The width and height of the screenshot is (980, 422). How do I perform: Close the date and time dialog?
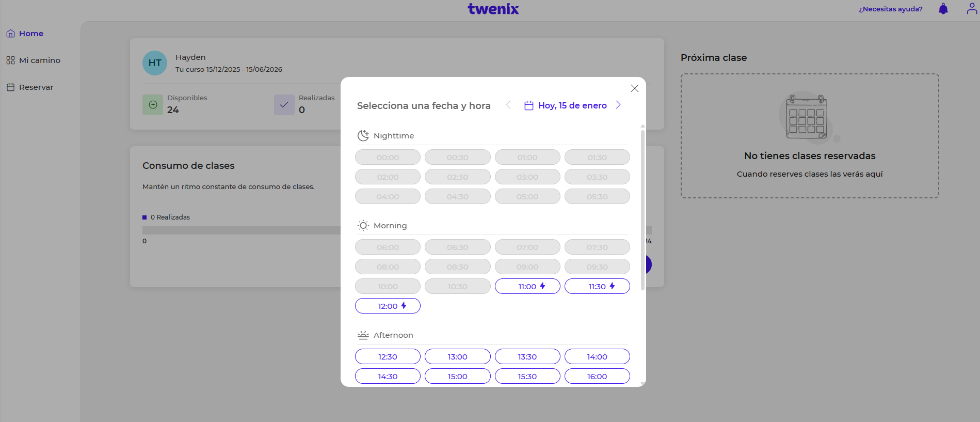634,88
